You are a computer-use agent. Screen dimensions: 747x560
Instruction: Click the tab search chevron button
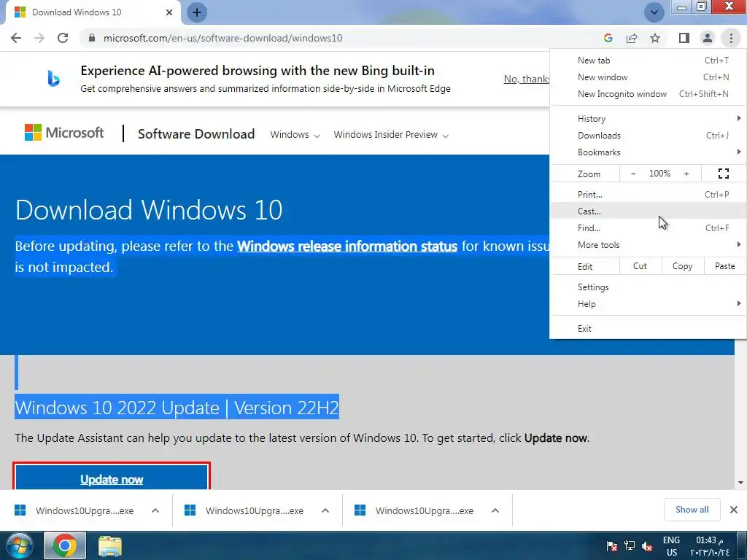tap(654, 12)
